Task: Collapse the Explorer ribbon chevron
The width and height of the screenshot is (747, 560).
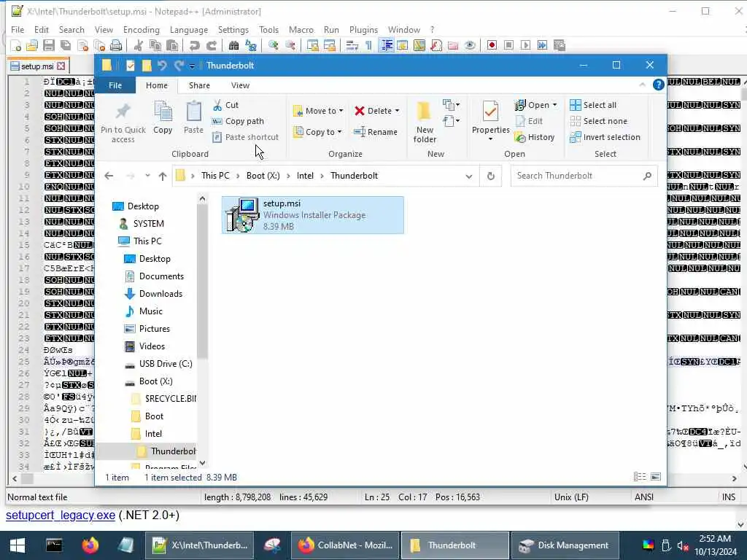Action: 642,85
